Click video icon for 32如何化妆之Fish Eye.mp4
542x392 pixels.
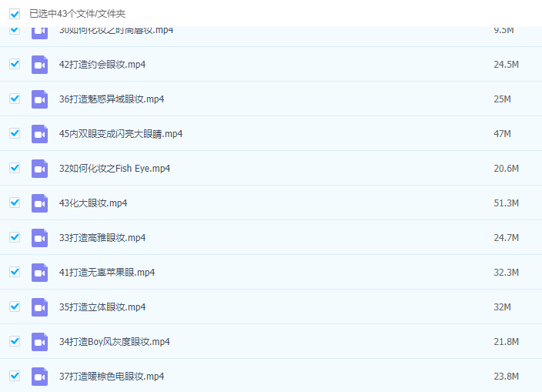pyautogui.click(x=39, y=169)
